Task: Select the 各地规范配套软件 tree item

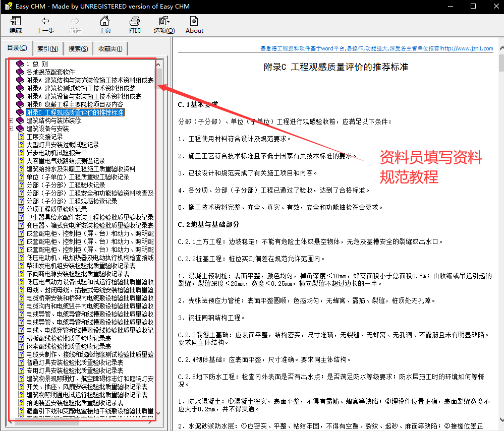Action: click(52, 72)
